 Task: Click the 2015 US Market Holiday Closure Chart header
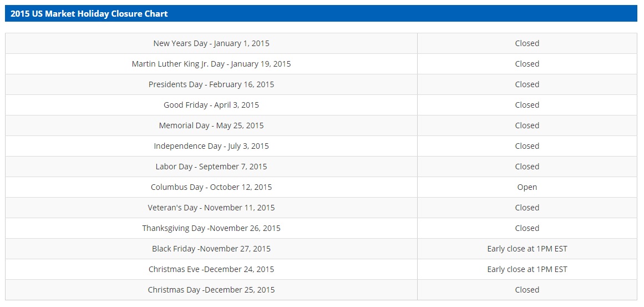(89, 13)
